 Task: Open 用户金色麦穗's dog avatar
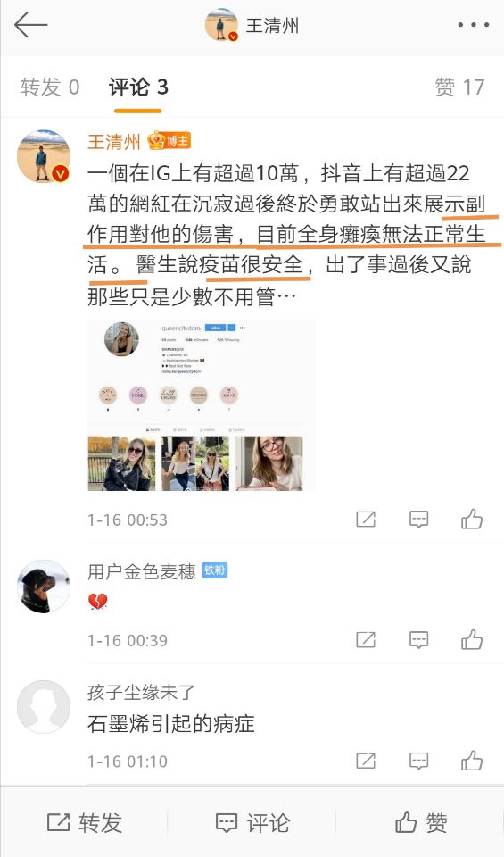(44, 587)
